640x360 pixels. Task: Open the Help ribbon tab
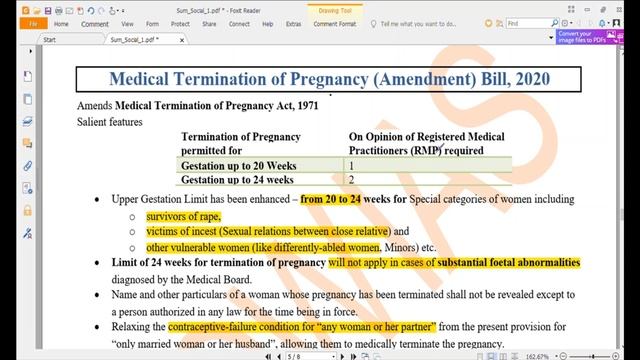[268, 24]
